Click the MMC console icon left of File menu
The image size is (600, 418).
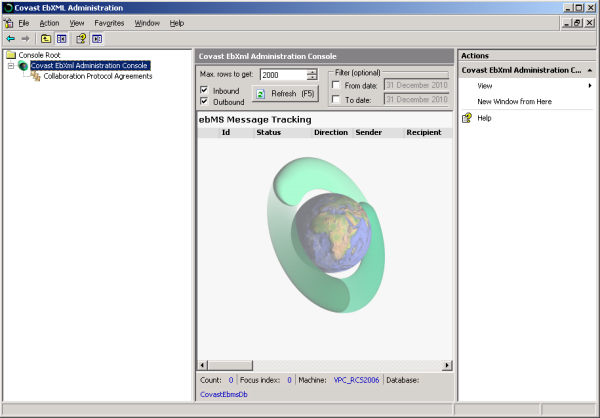point(8,23)
